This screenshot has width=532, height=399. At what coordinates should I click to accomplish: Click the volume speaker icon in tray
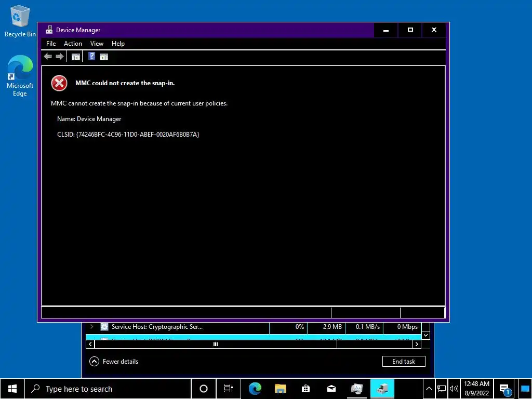point(454,389)
